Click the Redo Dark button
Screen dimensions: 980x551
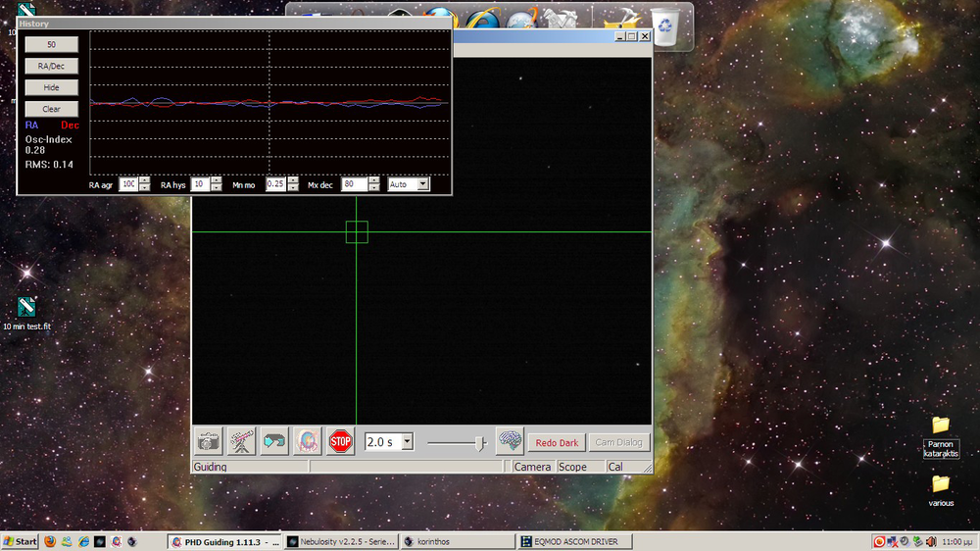tap(557, 442)
